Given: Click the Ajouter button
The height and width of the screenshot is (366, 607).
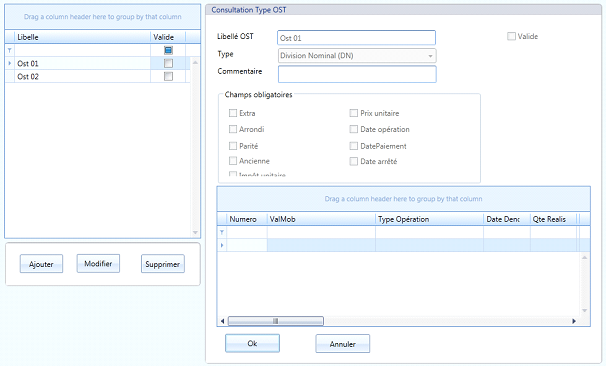Looking at the screenshot, I should point(41,264).
